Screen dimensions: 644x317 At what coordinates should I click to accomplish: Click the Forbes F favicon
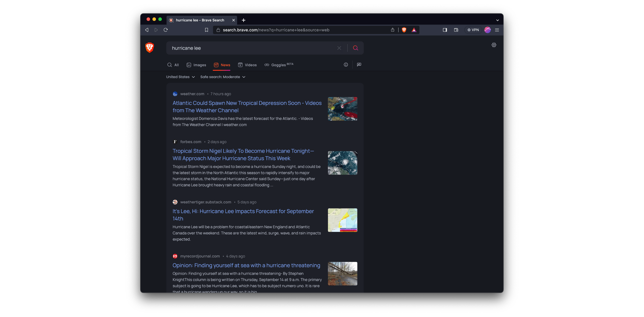pos(175,142)
